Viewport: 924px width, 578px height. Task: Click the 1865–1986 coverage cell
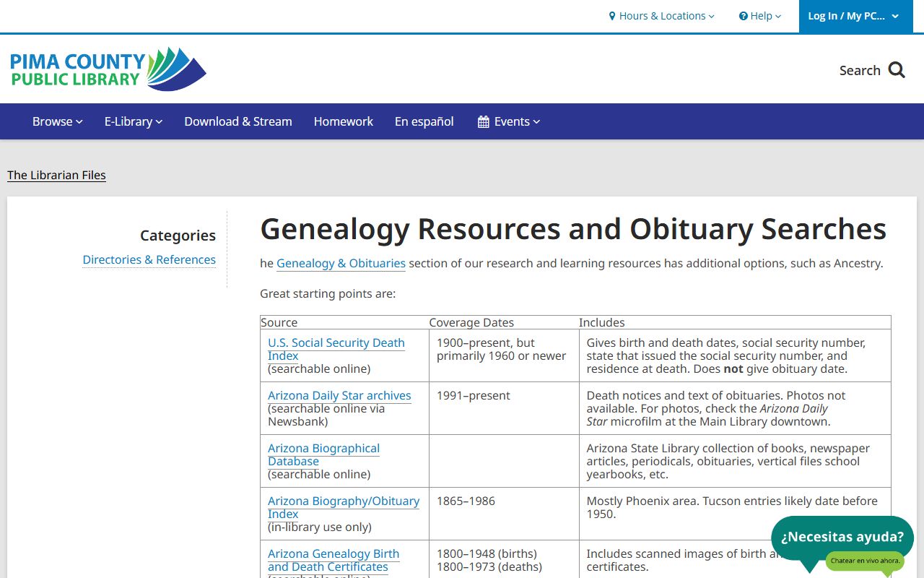tap(504, 514)
